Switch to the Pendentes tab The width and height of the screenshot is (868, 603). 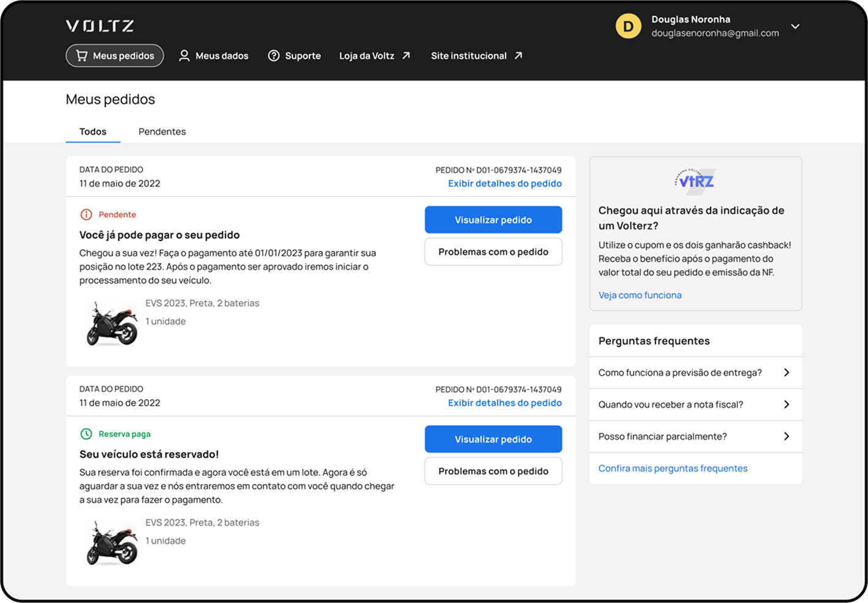pos(162,132)
